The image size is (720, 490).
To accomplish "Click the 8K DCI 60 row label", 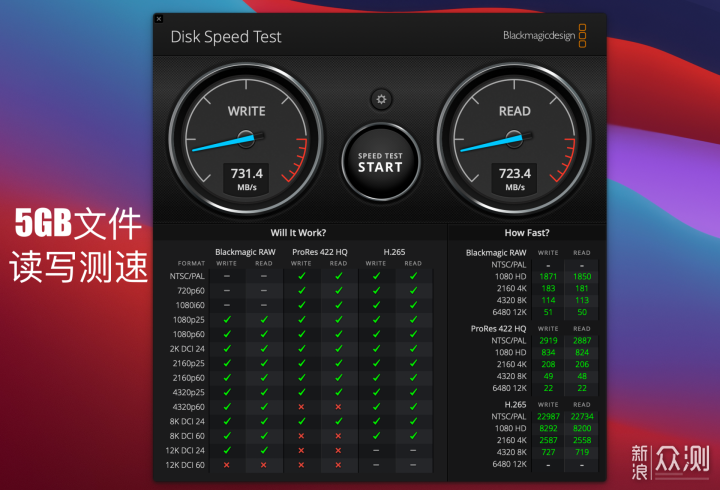I will click(x=187, y=436).
